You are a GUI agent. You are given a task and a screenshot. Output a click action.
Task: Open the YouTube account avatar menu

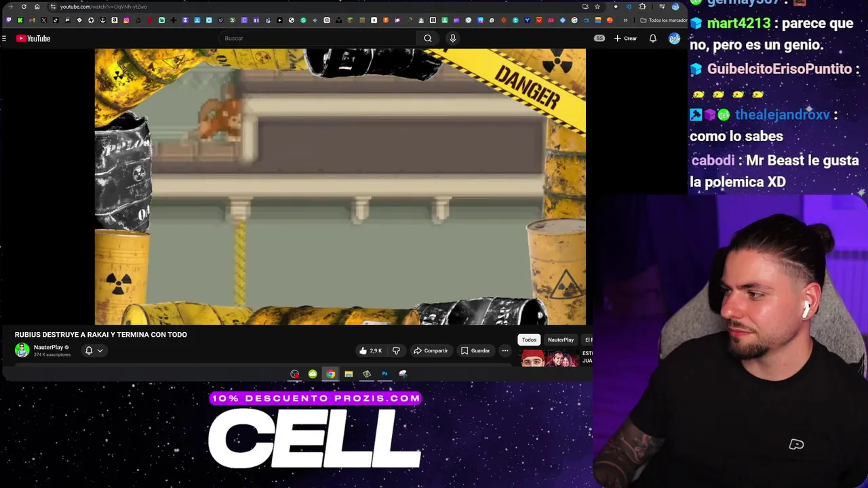coord(674,39)
